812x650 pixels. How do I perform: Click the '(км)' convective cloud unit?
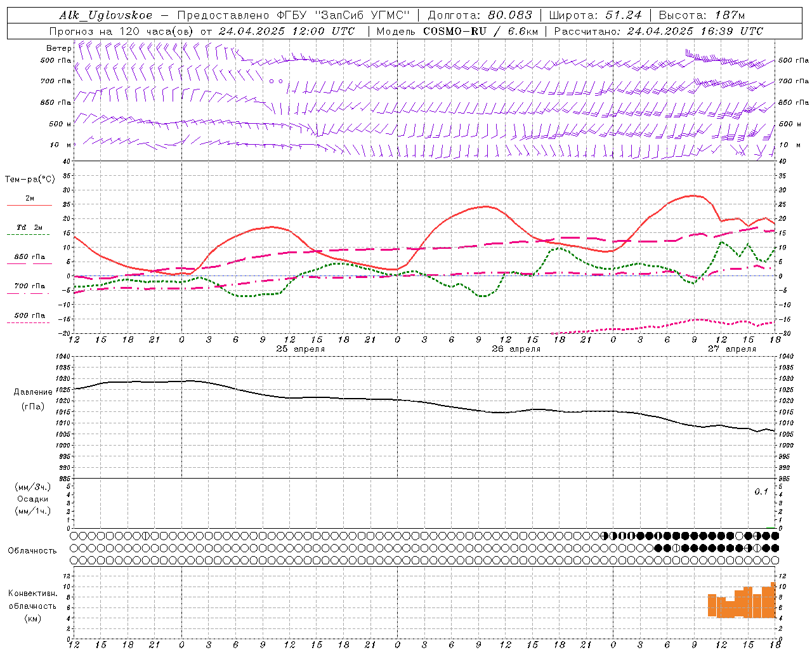(32, 618)
